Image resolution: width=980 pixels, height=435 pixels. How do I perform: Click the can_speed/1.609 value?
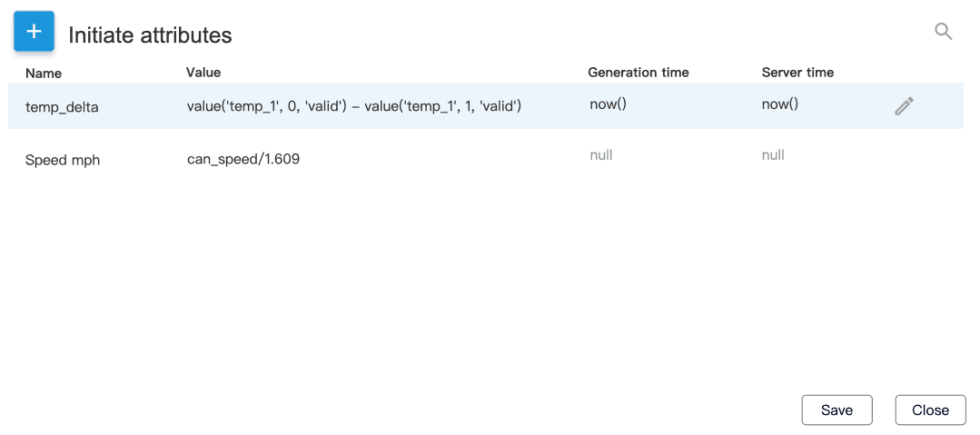[243, 160]
